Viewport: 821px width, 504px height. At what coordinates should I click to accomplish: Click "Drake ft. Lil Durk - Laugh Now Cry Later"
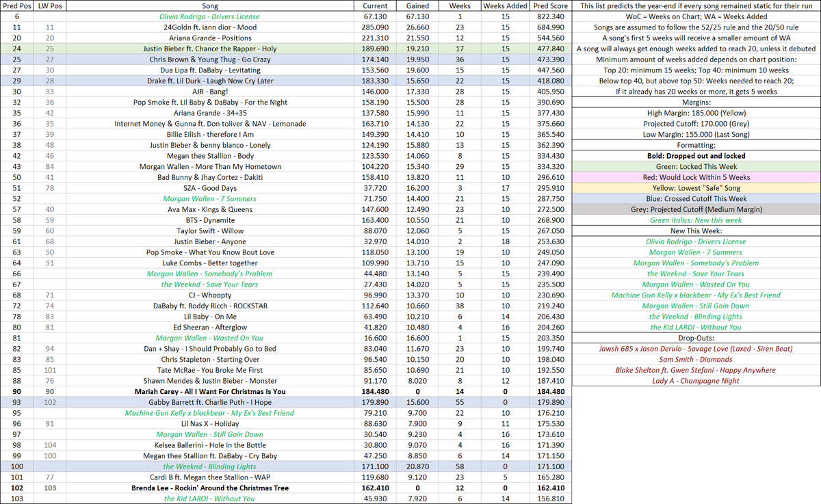tap(211, 81)
